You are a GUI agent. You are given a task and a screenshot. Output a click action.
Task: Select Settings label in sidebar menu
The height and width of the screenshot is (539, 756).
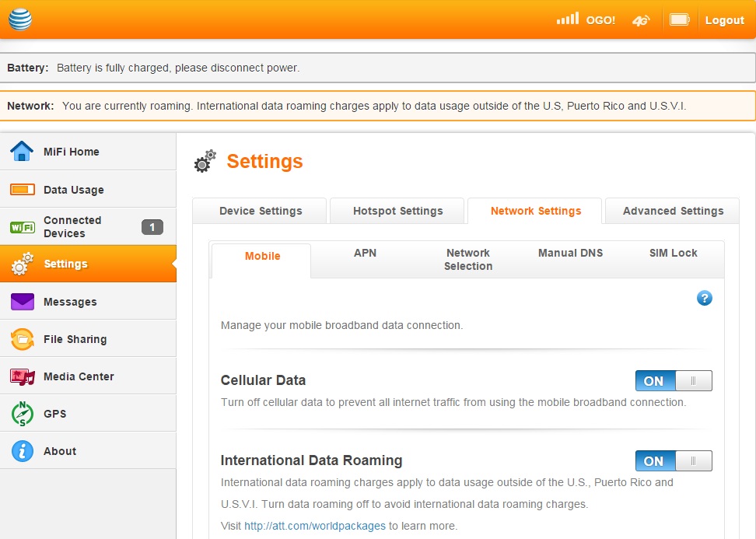point(65,264)
